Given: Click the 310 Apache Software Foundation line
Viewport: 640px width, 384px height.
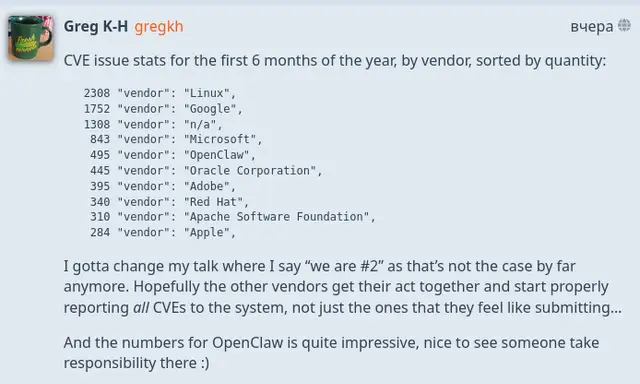Looking at the screenshot, I should (233, 217).
